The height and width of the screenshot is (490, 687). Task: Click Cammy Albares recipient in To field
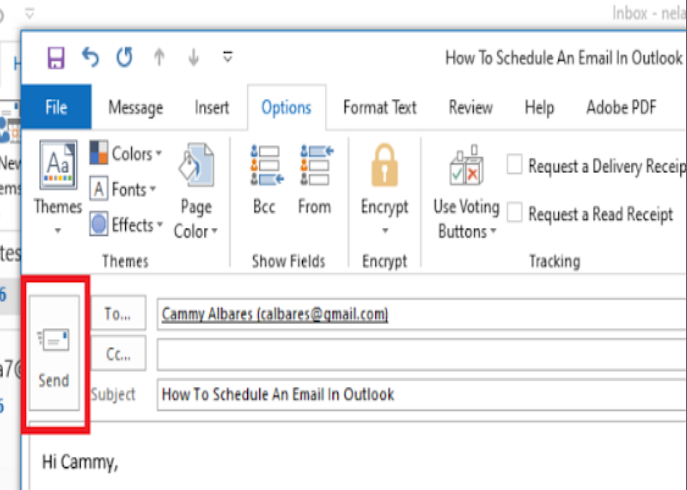click(x=275, y=314)
